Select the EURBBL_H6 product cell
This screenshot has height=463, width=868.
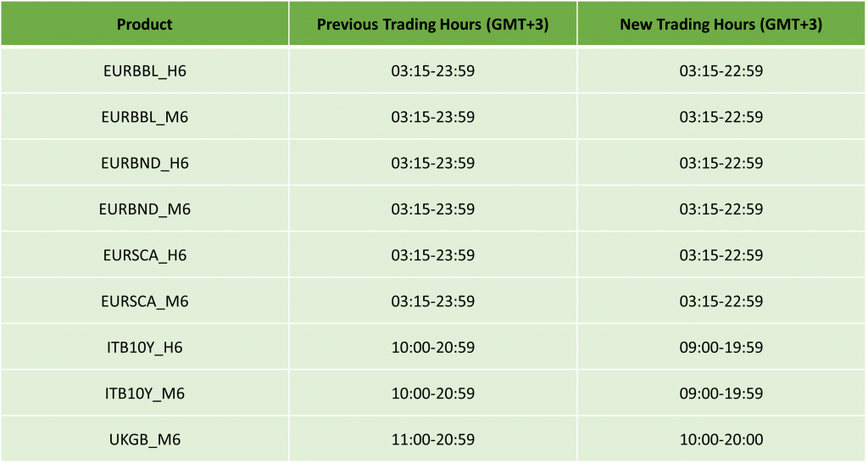[x=144, y=71]
